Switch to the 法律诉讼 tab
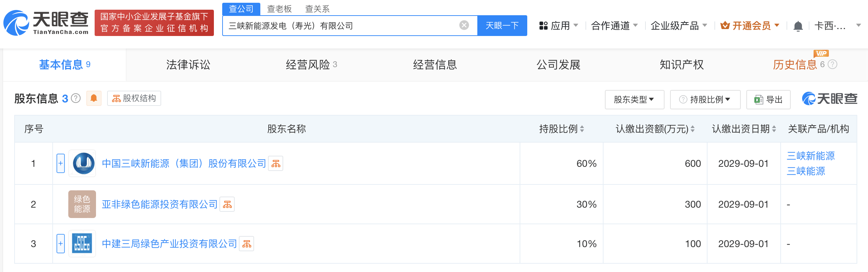The image size is (868, 272). pyautogui.click(x=188, y=65)
